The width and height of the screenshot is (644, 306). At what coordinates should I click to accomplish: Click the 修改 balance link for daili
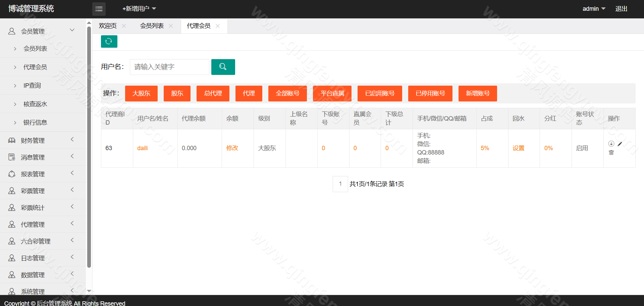pyautogui.click(x=232, y=148)
